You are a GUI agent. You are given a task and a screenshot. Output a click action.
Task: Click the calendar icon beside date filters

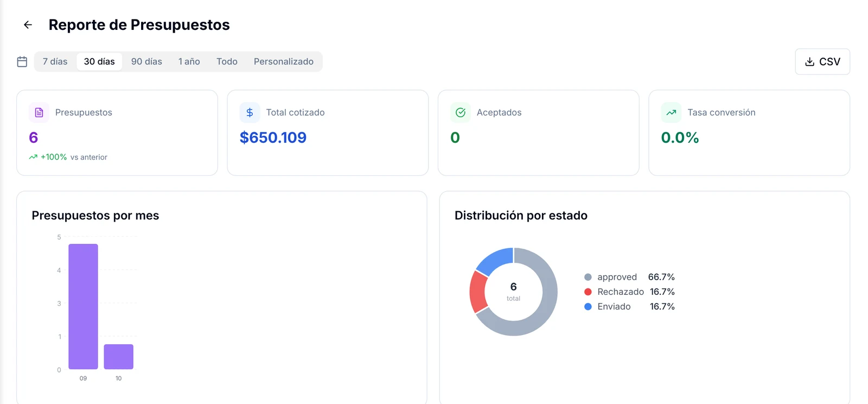[x=22, y=62]
